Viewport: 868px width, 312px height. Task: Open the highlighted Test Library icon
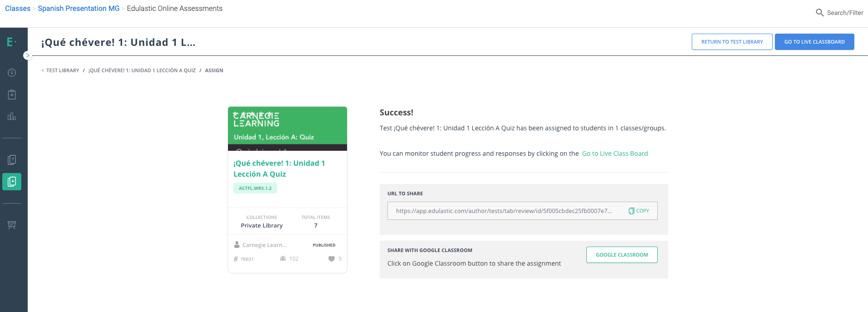12,182
